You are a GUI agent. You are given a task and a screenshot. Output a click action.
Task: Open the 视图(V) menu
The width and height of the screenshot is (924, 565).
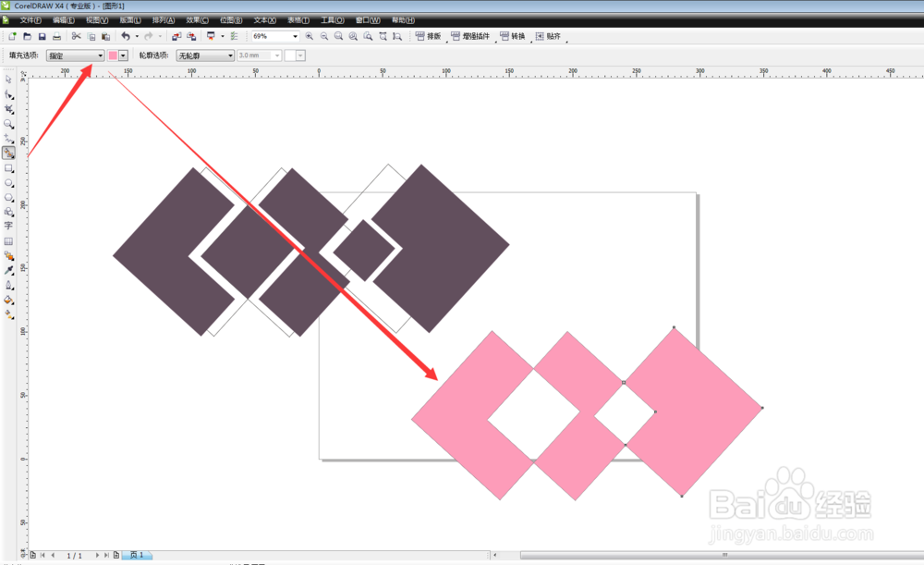pos(97,20)
